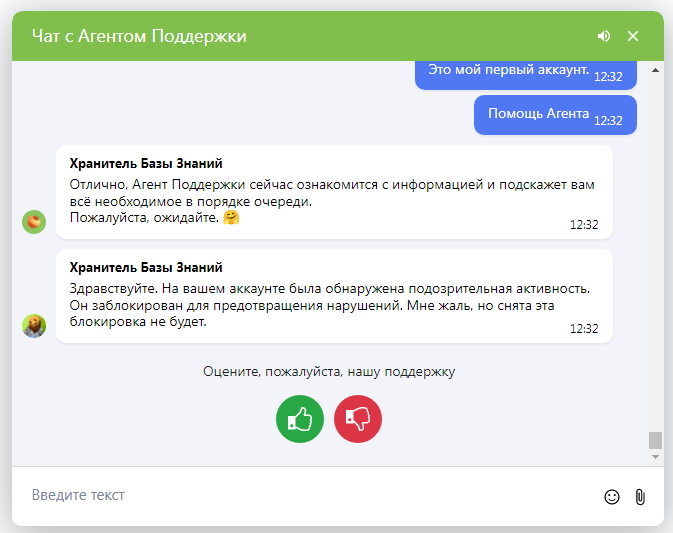Click the 'Это мой первый аккаунт.' message bubble
The image size is (673, 533).
pyautogui.click(x=526, y=74)
